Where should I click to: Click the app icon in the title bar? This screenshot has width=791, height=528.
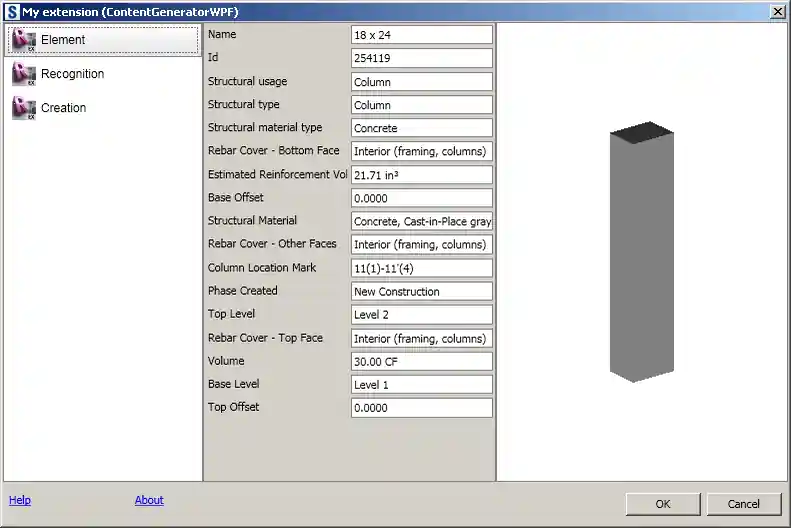[12, 11]
